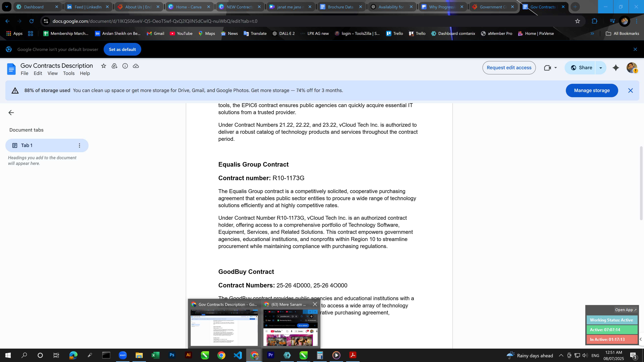Open the Translate bookmark

pyautogui.click(x=255, y=34)
